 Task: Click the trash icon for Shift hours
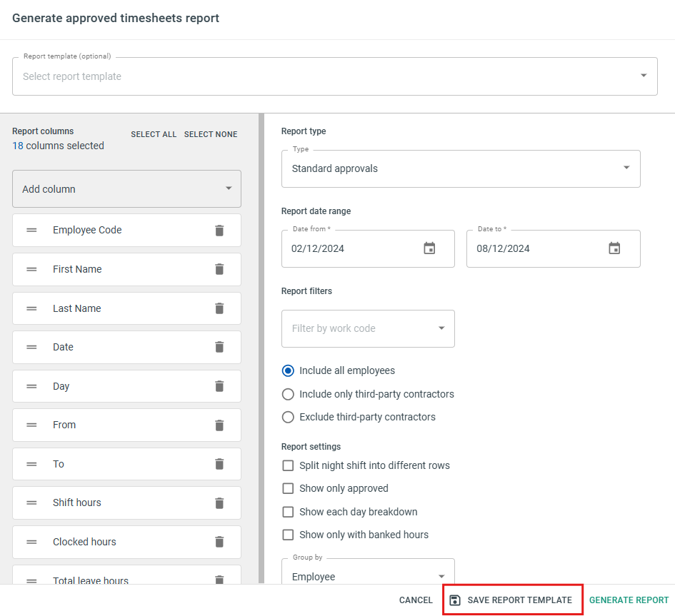pos(219,503)
